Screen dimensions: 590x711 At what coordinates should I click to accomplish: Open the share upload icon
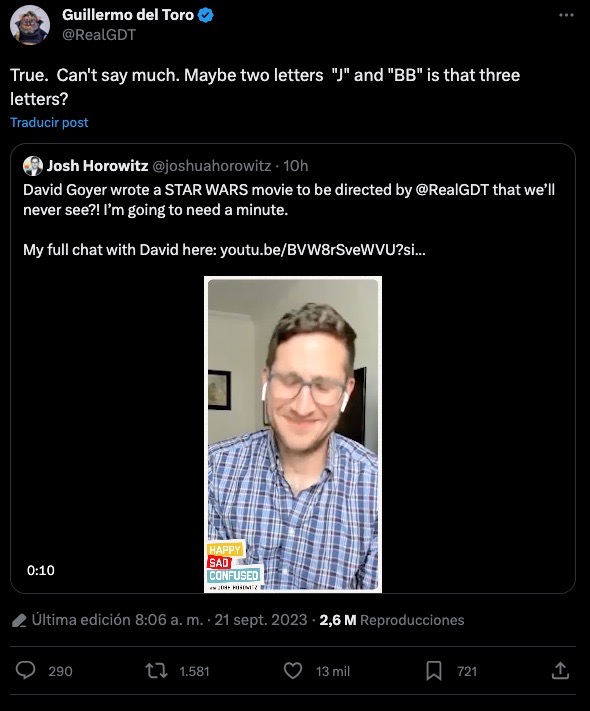point(560,670)
